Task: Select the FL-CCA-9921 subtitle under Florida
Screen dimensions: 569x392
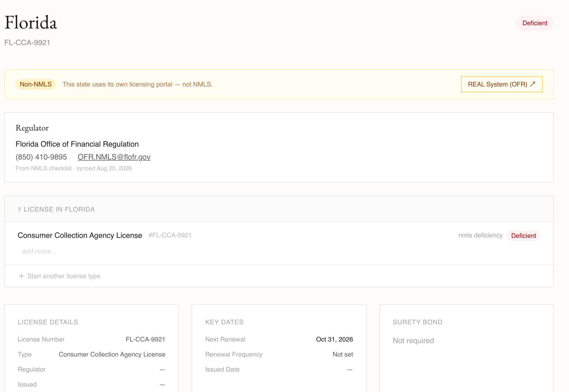Action: 27,43
